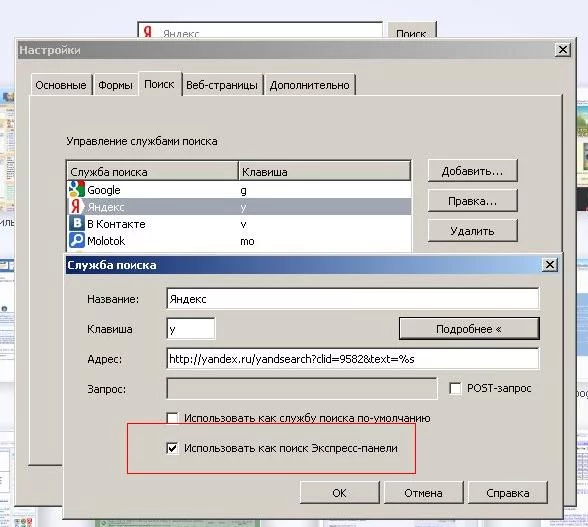Click the Адрес URL input field
The width and height of the screenshot is (588, 527).
point(352,359)
